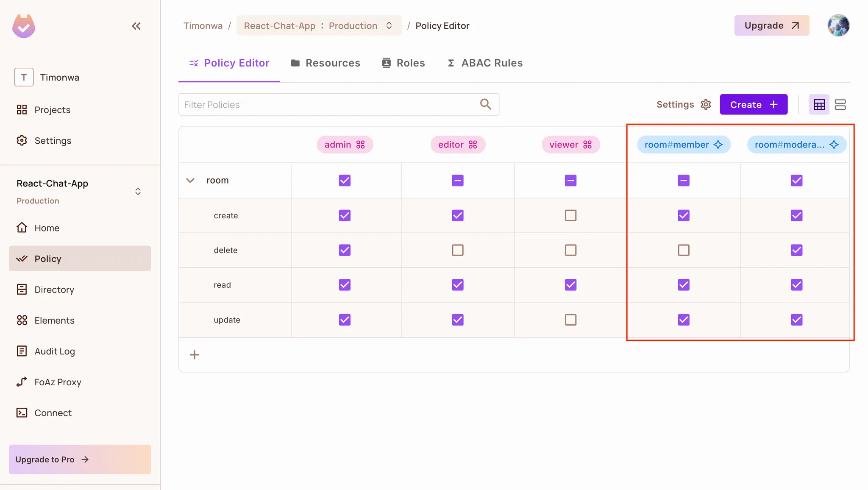This screenshot has width=868, height=490.
Task: Click the search magnifier icon
Action: point(485,104)
